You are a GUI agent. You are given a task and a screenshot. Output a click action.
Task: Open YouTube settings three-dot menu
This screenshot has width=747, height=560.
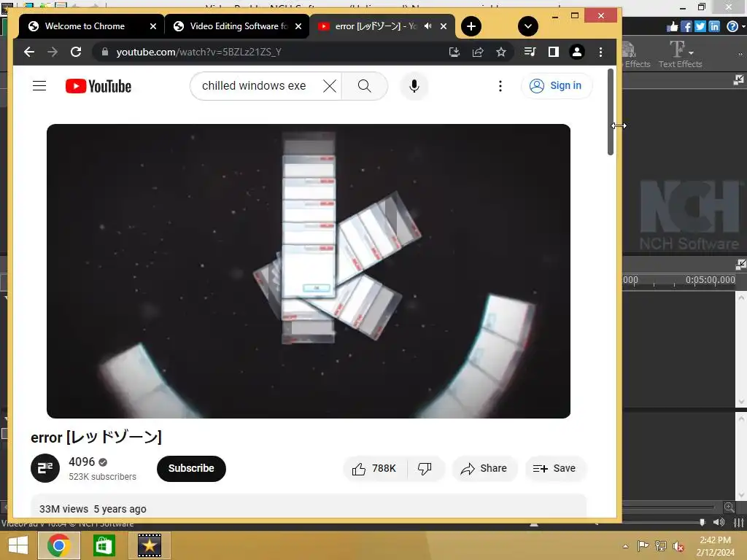tap(500, 86)
